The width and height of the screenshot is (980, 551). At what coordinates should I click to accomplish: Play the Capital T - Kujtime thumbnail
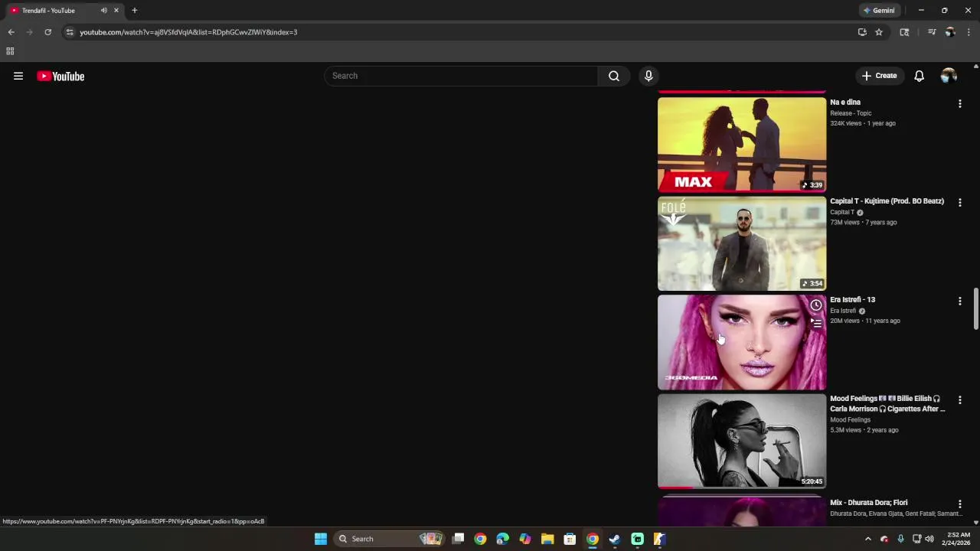(x=742, y=243)
